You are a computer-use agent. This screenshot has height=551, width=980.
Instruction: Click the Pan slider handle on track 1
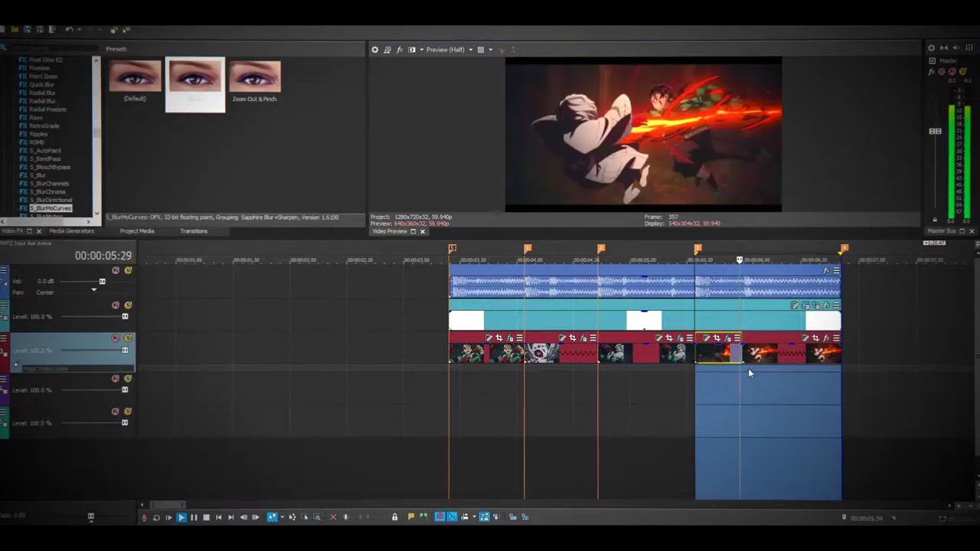[94, 289]
